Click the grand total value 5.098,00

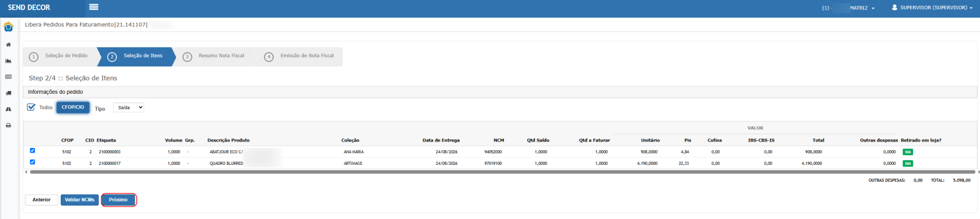click(962, 181)
